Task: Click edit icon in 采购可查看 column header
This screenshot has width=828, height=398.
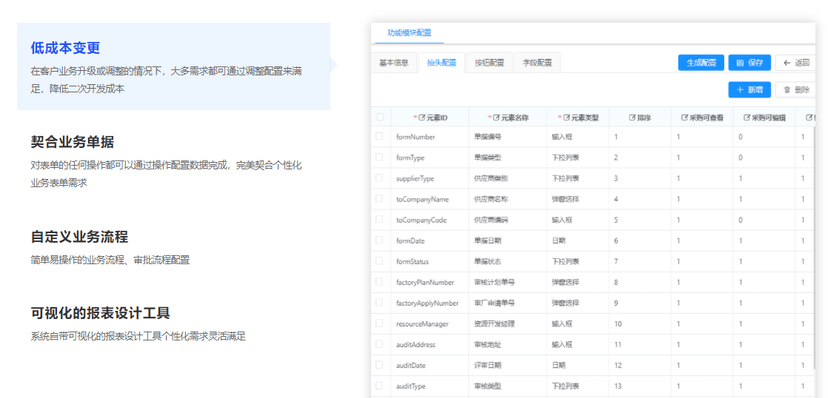Action: pos(684,118)
